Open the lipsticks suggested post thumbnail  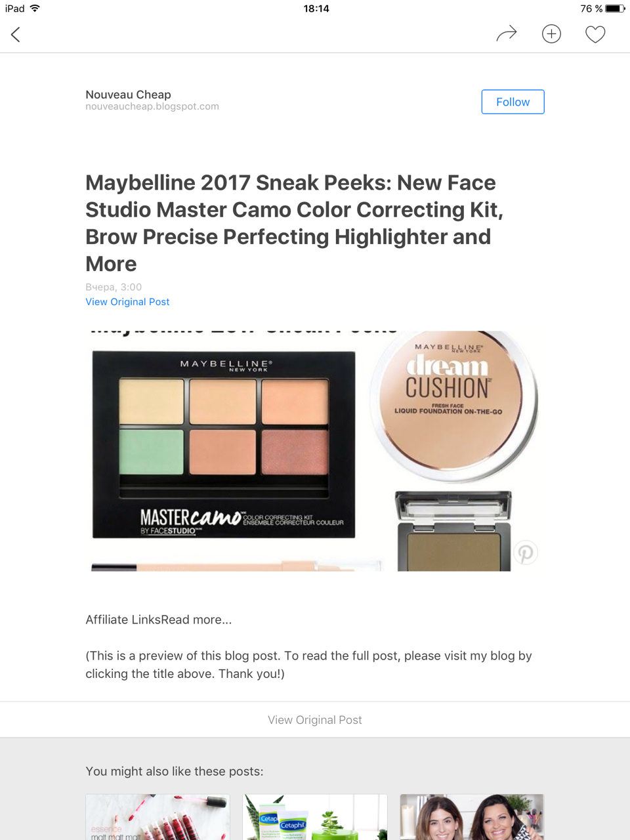(157, 817)
